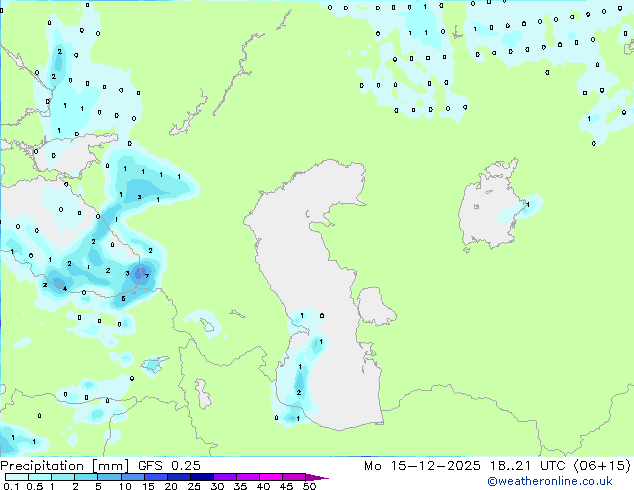Click the 15–20 mm legend color swatch

click(x=156, y=477)
